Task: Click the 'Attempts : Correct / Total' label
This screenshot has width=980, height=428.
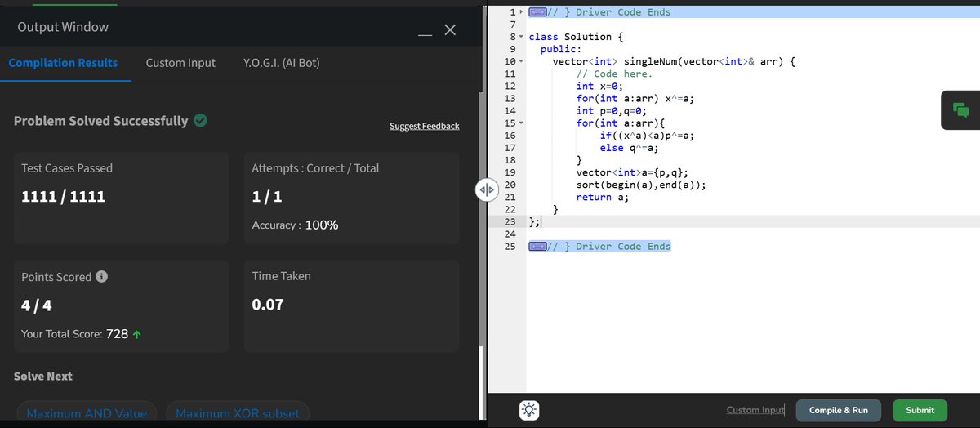Action: point(315,168)
